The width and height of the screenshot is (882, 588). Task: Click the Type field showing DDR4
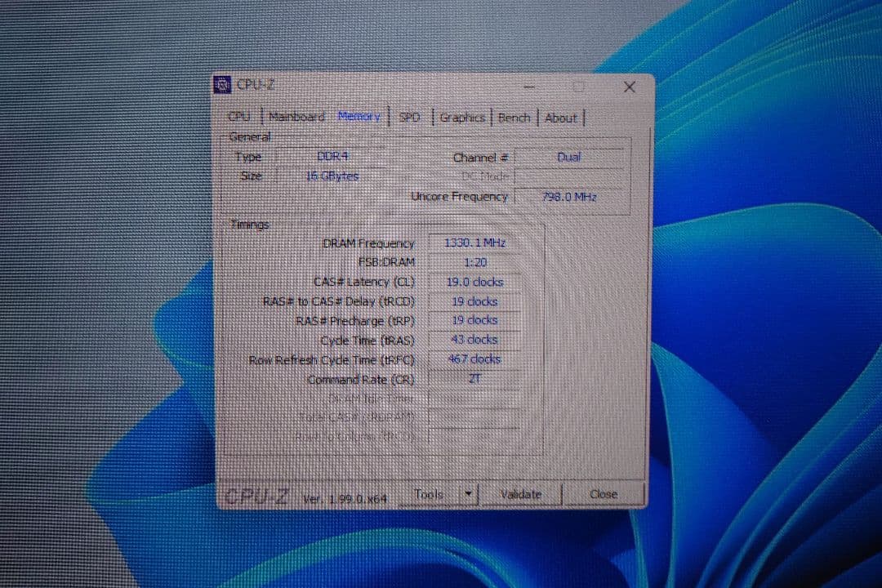(333, 157)
